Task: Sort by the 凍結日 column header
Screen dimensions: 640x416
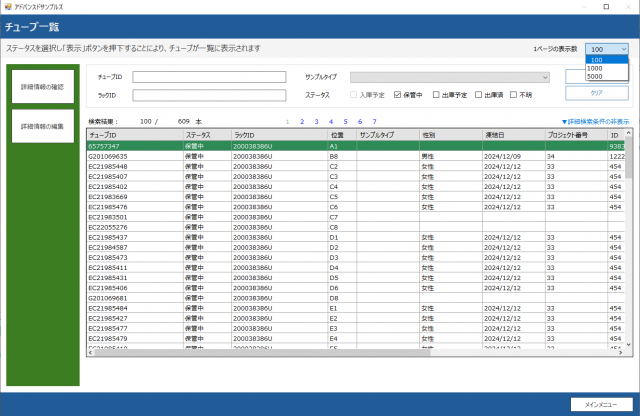Action: tap(500, 134)
